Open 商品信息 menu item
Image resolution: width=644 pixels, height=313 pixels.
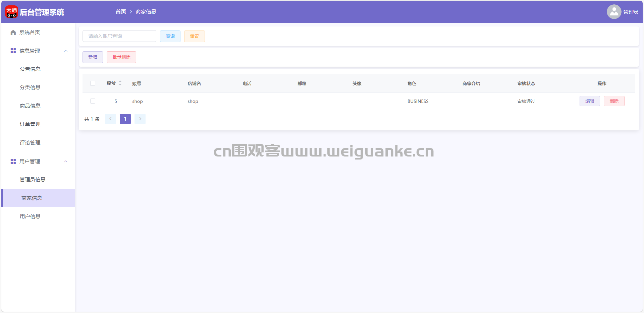click(x=38, y=106)
